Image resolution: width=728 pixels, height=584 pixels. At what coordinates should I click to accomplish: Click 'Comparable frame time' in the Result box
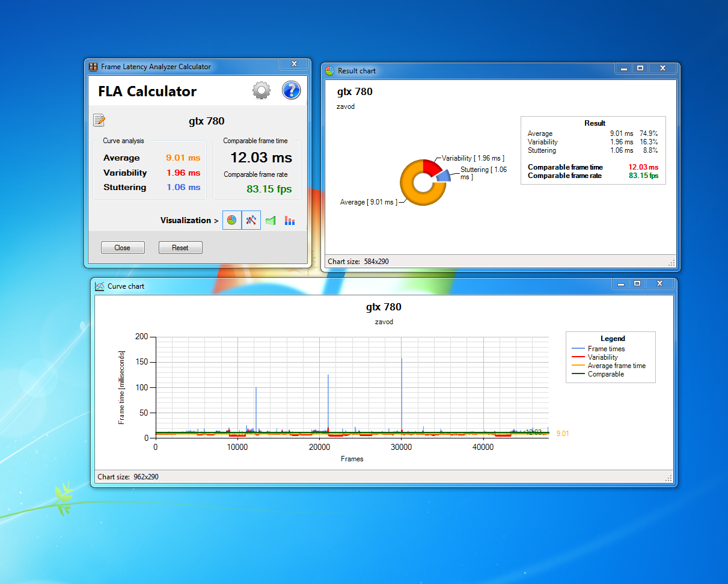click(x=565, y=167)
